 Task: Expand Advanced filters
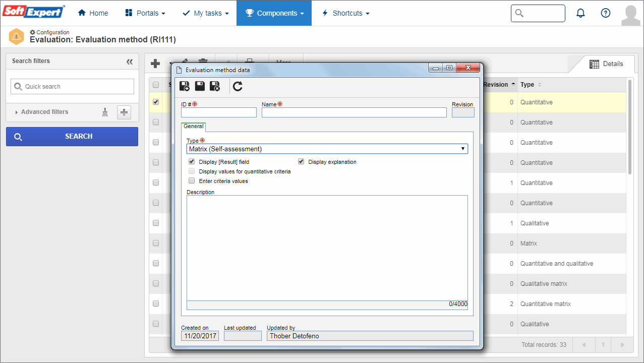[42, 112]
